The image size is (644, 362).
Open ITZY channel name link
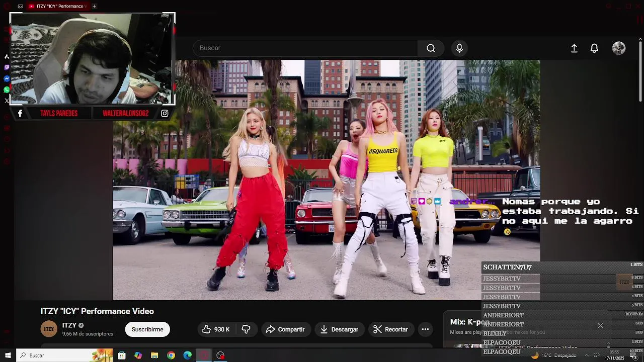click(x=69, y=325)
